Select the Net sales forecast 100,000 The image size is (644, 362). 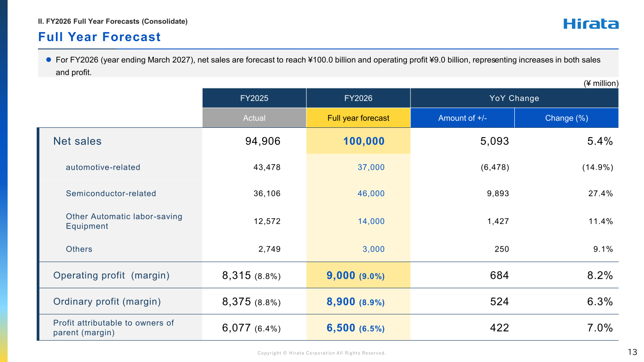click(364, 141)
